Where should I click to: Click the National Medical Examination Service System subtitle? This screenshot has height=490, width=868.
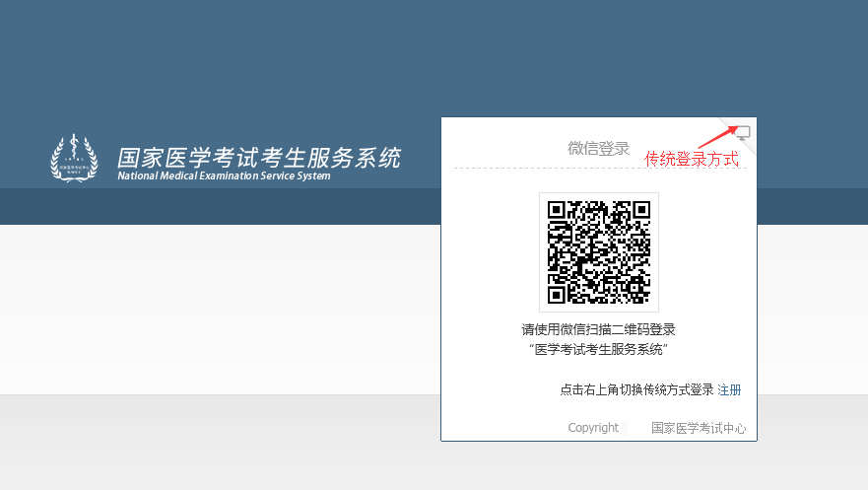pyautogui.click(x=224, y=176)
